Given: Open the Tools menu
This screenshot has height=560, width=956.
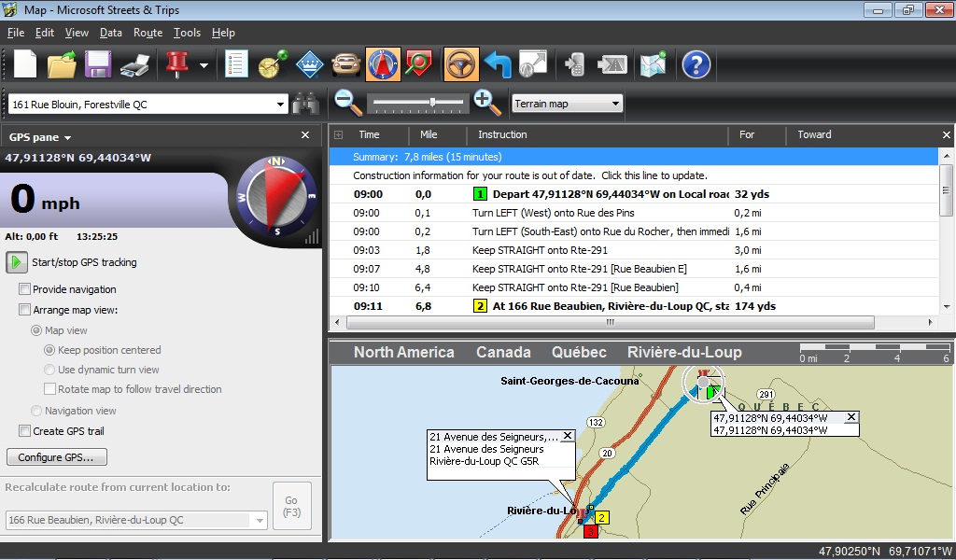Looking at the screenshot, I should (x=187, y=33).
